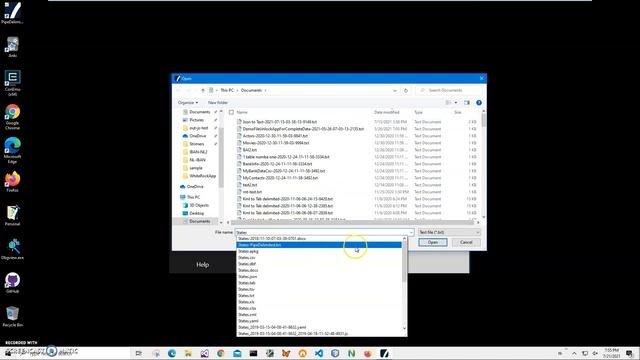Viewport: 640px width, 360px height.
Task: Open Visual Studio Code from the taskbar
Action: coord(319,353)
